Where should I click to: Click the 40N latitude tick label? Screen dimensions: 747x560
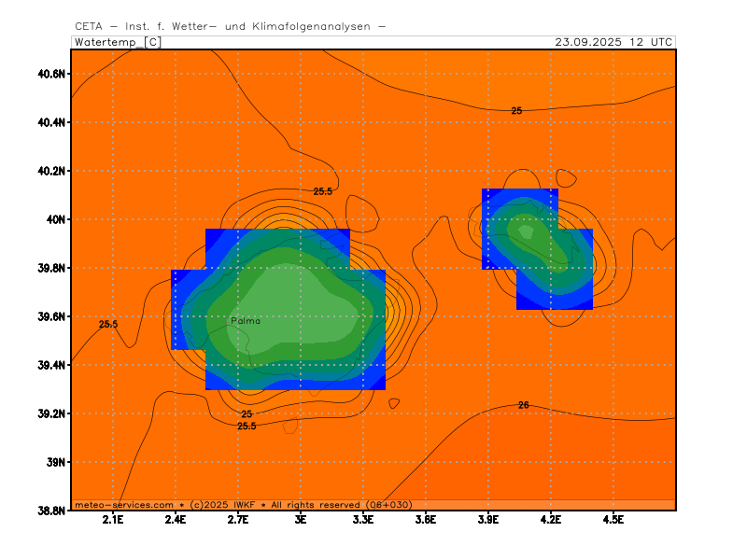[55, 219]
